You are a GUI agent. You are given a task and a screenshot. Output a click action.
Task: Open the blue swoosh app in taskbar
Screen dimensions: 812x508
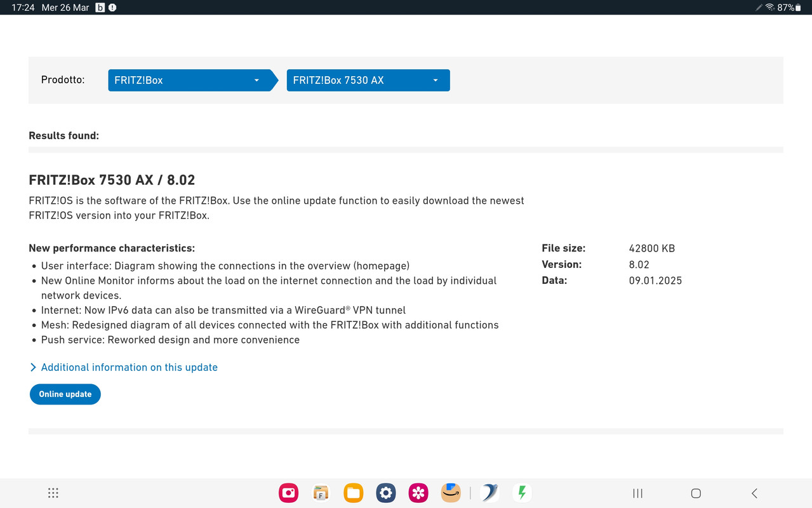[489, 493]
